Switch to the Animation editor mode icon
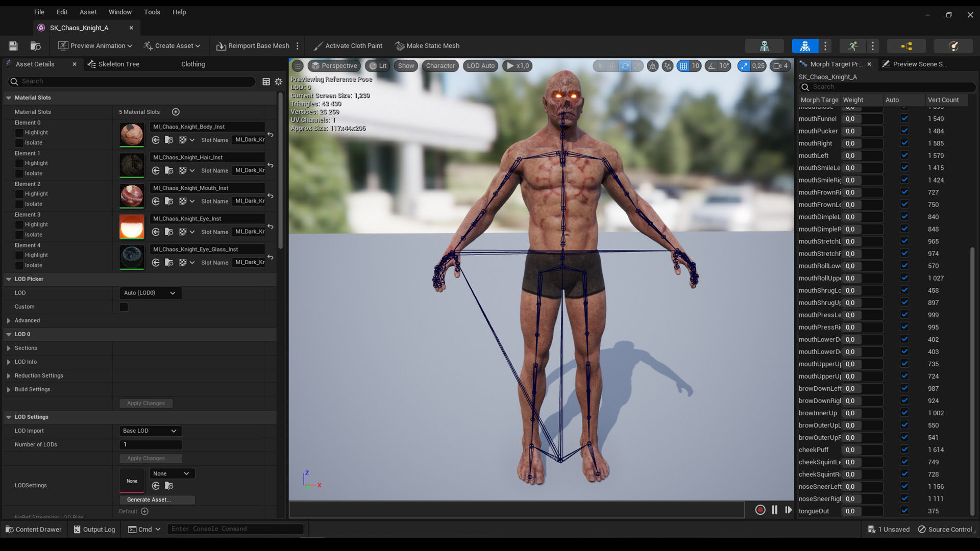The width and height of the screenshot is (980, 551). click(x=853, y=46)
